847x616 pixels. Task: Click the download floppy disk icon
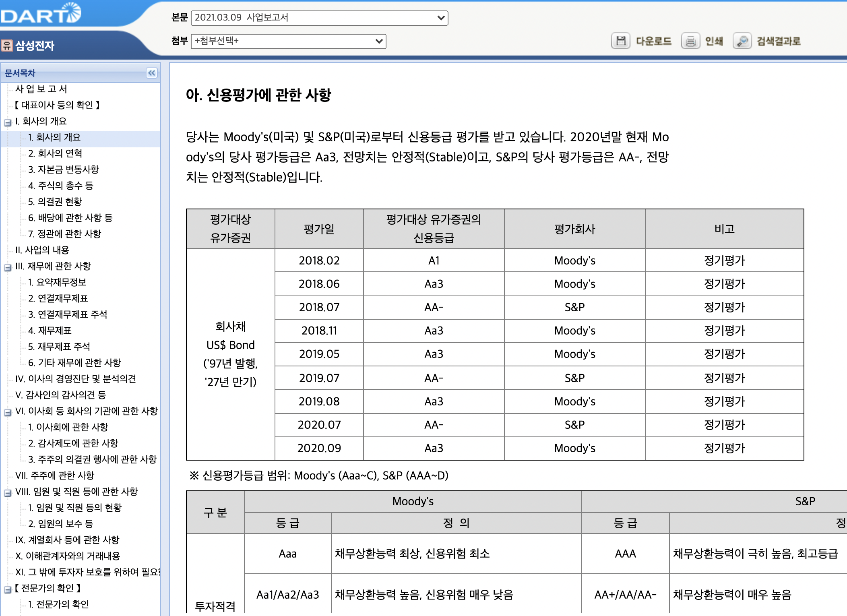click(621, 41)
